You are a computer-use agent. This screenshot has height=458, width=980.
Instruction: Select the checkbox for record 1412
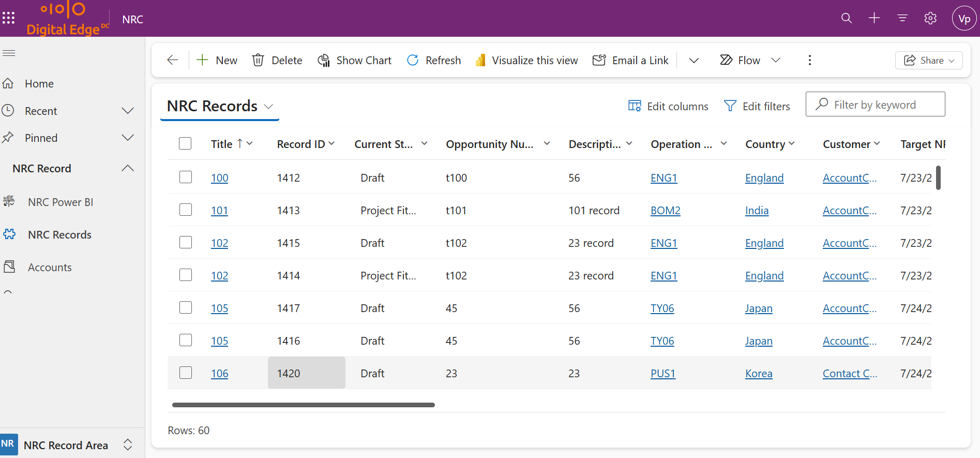click(x=186, y=177)
